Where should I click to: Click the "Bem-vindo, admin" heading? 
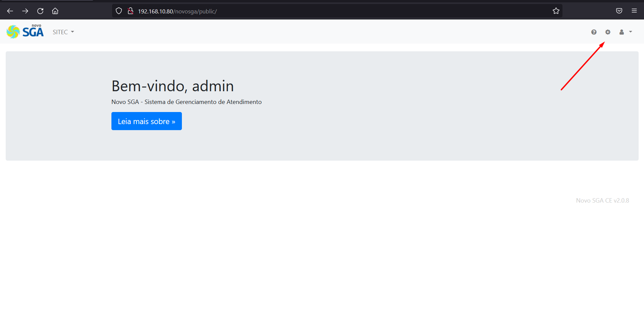pyautogui.click(x=172, y=86)
